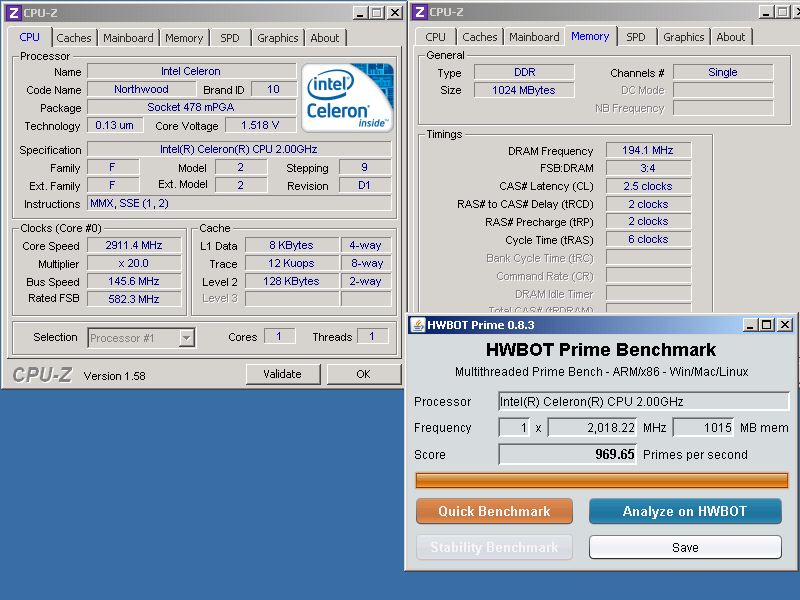800x600 pixels.
Task: Open Graphics tab in left CPU-Z window
Action: 278,38
